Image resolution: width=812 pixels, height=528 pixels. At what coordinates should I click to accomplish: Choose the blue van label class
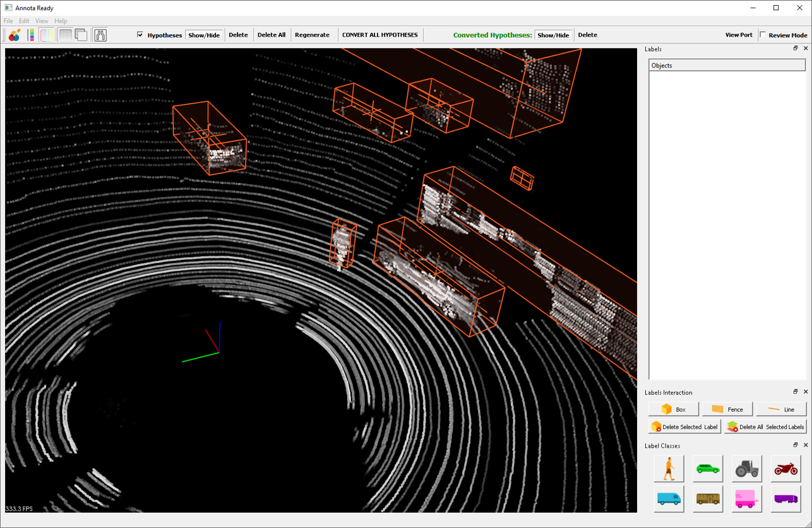pos(669,498)
